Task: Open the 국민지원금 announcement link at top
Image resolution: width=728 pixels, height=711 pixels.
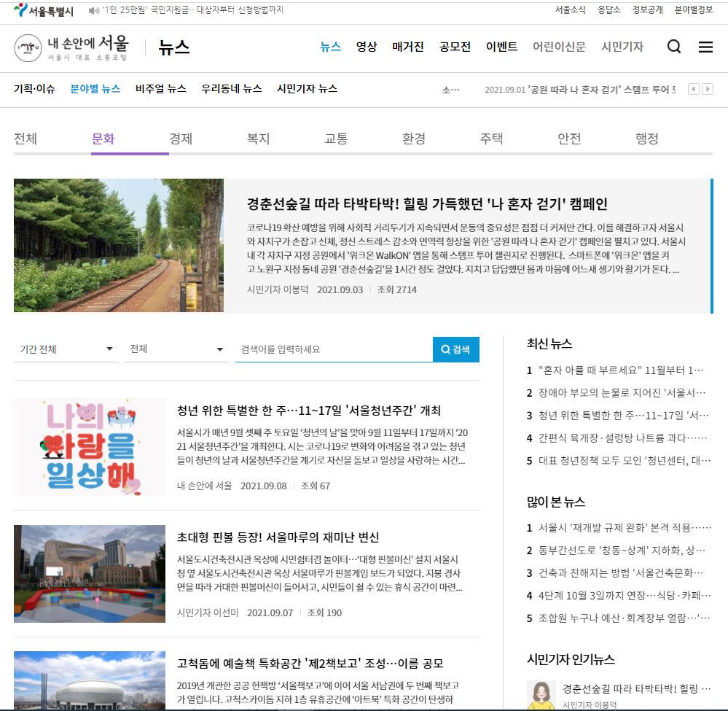Action: click(192, 9)
